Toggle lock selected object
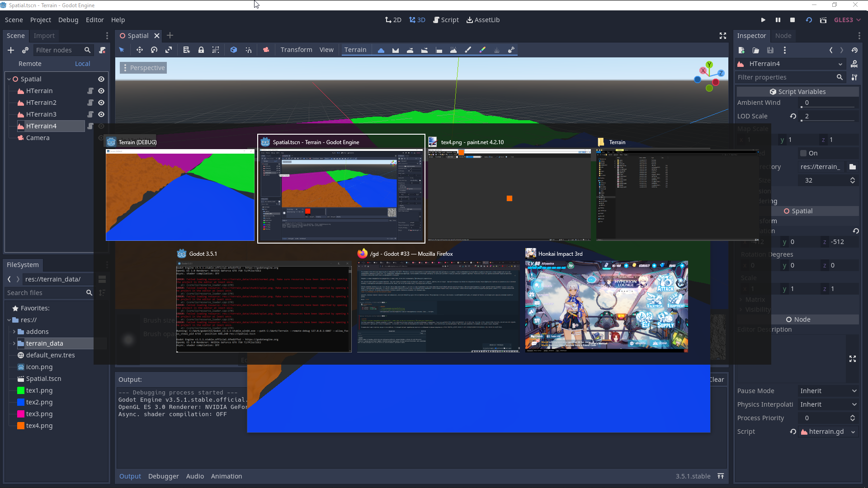Screen dimensions: 868x488 point(201,50)
